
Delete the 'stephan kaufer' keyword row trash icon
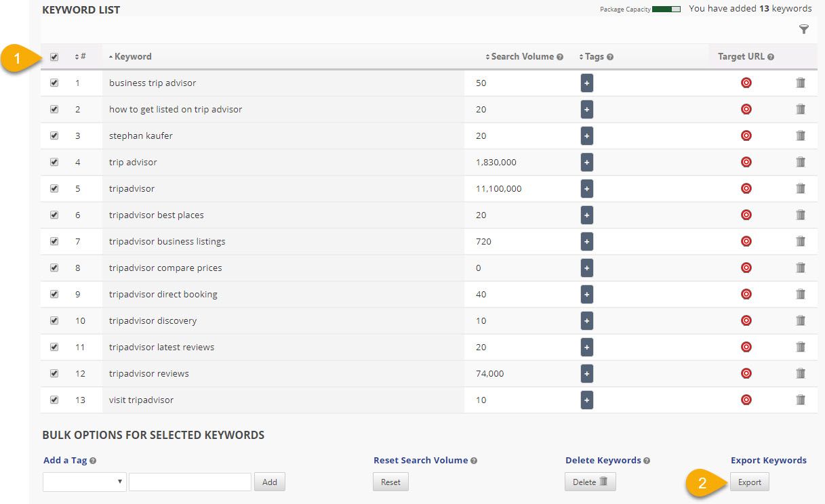(800, 135)
